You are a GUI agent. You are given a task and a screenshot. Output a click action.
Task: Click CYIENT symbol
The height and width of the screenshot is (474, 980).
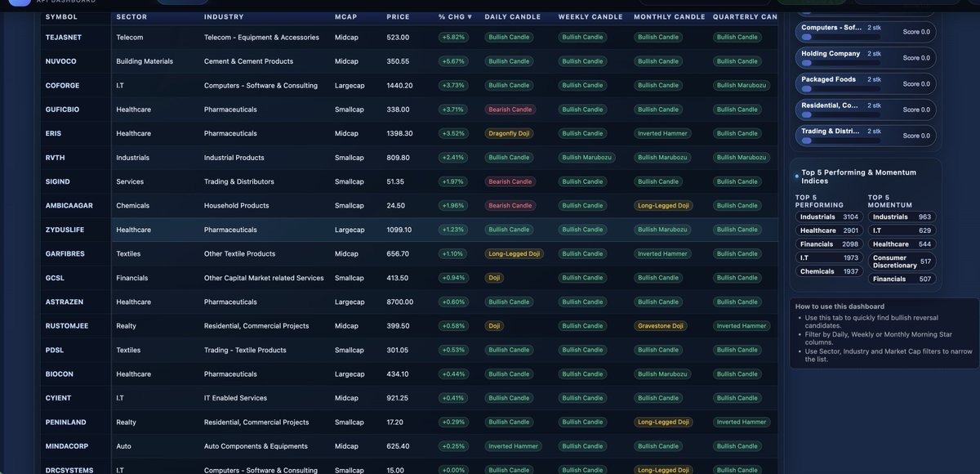click(x=59, y=398)
